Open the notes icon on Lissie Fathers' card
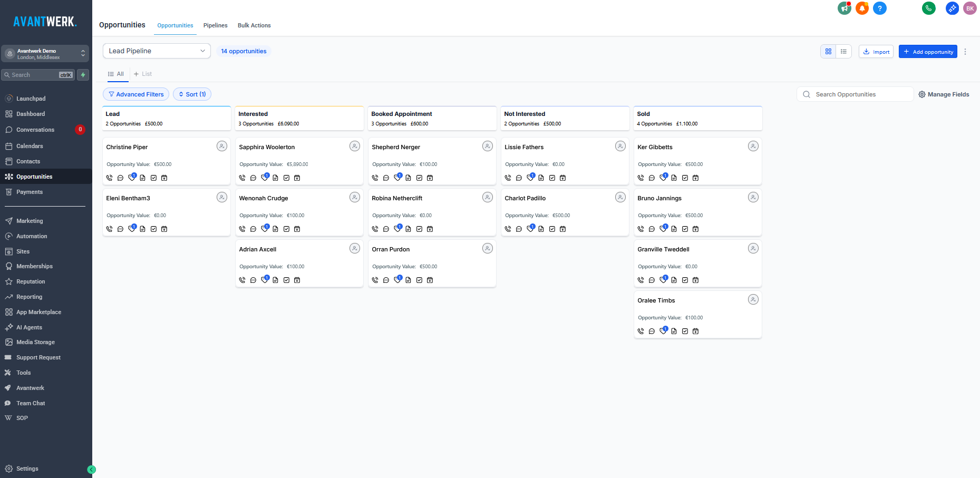980x478 pixels. 541,178
